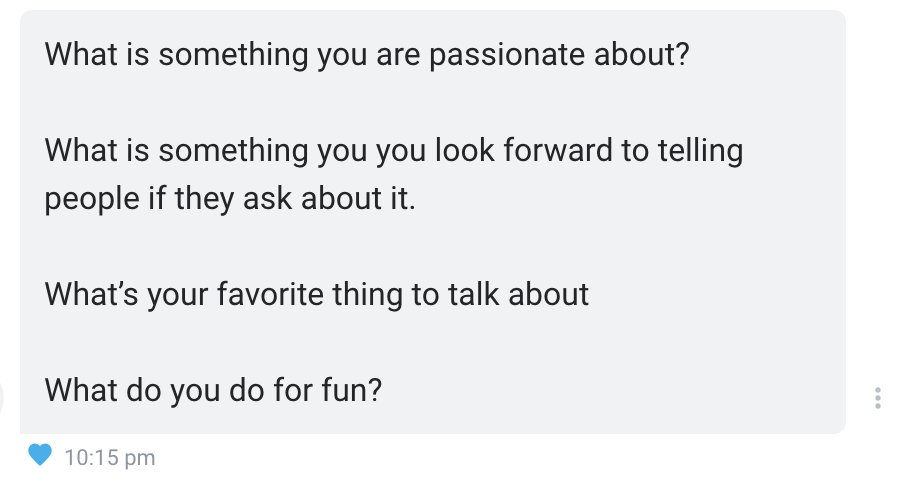
Task: Select the "What do you do for fun?" line
Action: [x=214, y=390]
